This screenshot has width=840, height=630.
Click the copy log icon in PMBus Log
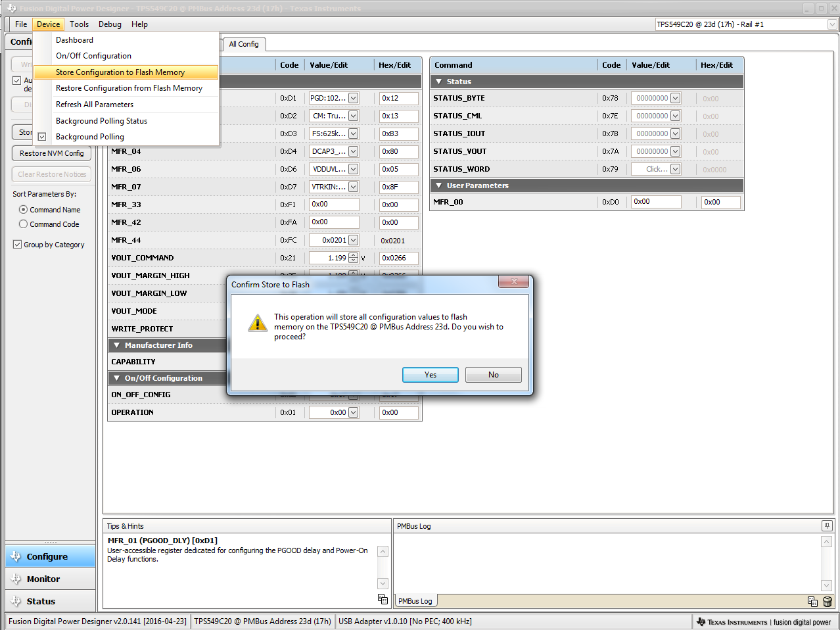pyautogui.click(x=812, y=601)
